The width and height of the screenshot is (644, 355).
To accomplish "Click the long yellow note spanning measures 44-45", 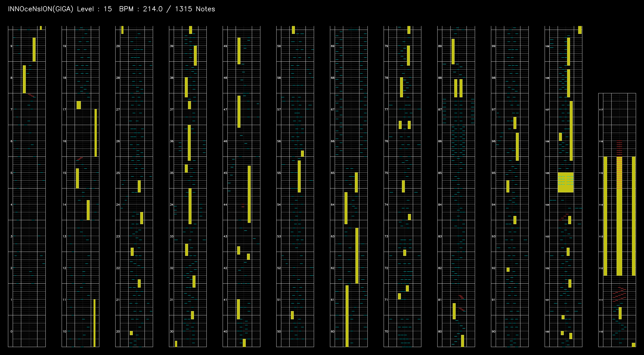I will (x=249, y=194).
